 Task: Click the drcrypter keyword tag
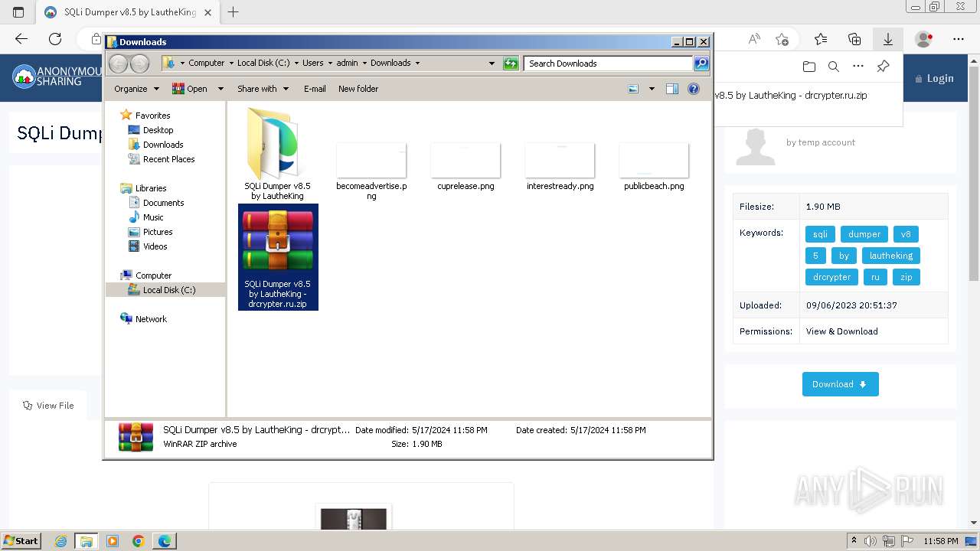click(831, 277)
